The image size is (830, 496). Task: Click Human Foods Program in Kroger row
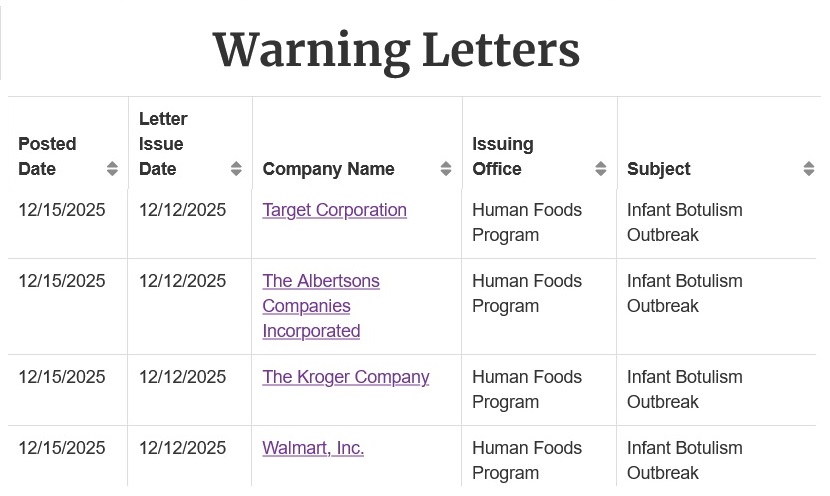click(x=526, y=389)
